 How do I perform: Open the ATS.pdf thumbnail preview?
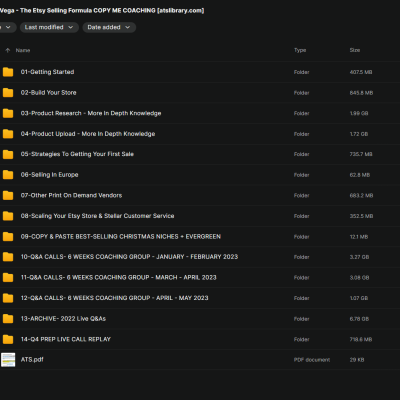tap(8, 360)
